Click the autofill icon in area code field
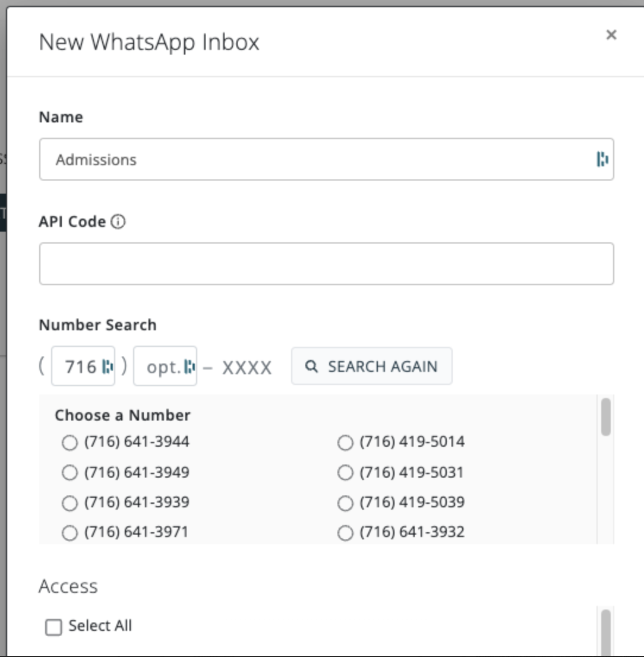The width and height of the screenshot is (644, 657). click(x=108, y=367)
